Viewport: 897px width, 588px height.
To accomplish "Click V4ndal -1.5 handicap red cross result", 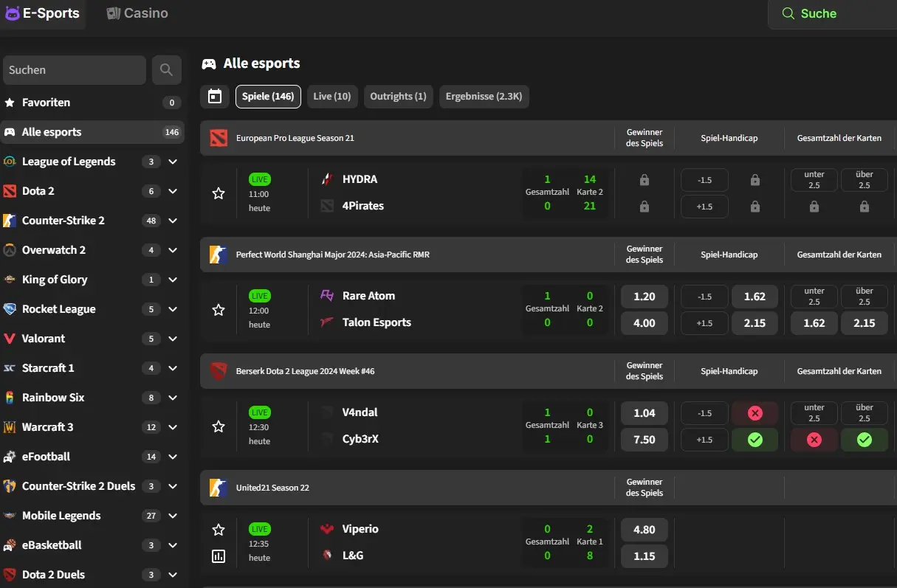I will tap(755, 413).
